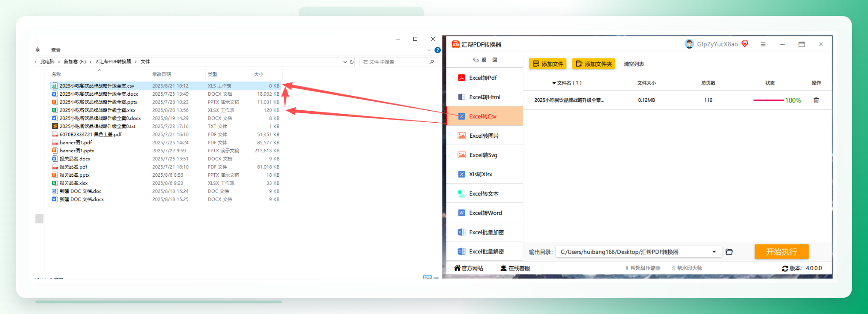Start conversion with 开始执行 button
The image size is (868, 314).
(781, 252)
